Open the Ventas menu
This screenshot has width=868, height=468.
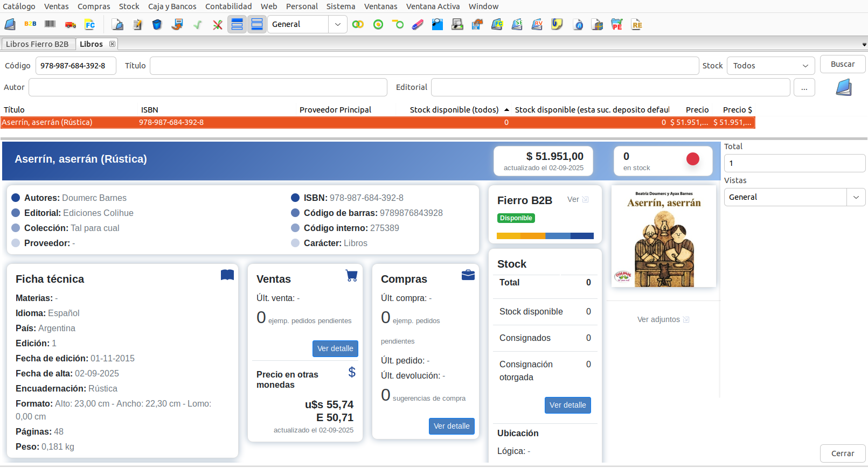coord(57,6)
